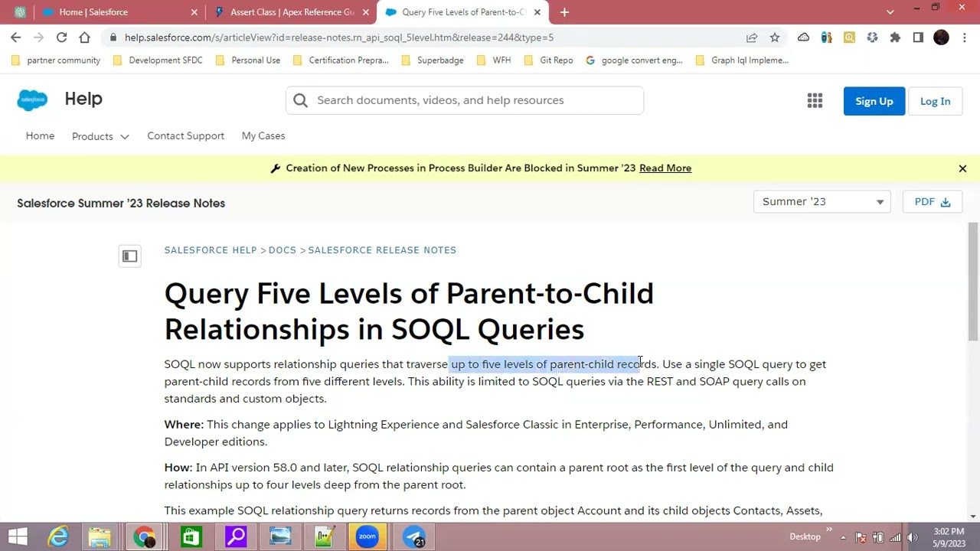Click the Windows Start button
This screenshot has width=980, height=551.
tap(18, 536)
